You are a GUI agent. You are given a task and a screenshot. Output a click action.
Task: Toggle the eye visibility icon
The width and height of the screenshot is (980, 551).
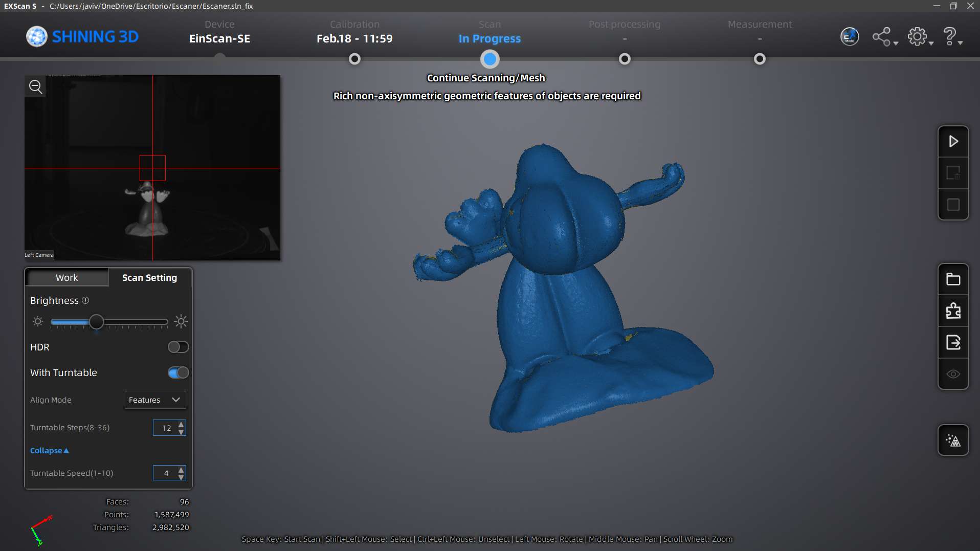[x=953, y=374]
